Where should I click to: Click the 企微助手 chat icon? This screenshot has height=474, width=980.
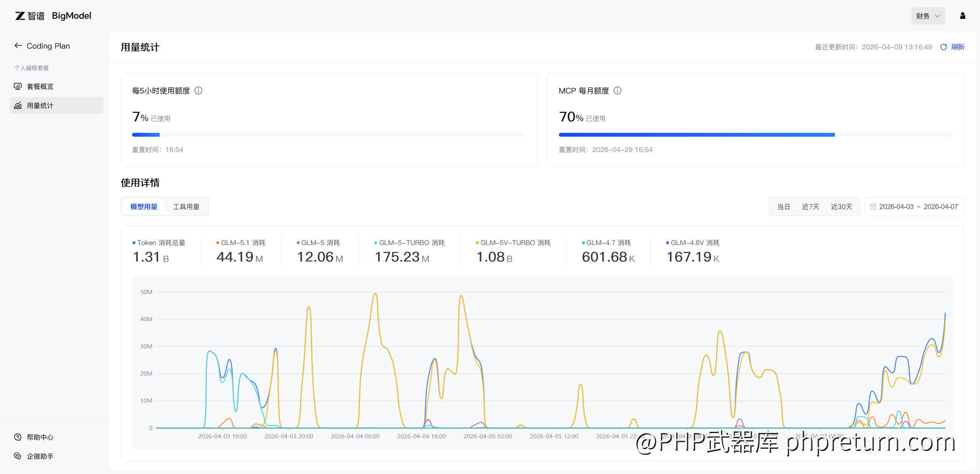(x=18, y=456)
